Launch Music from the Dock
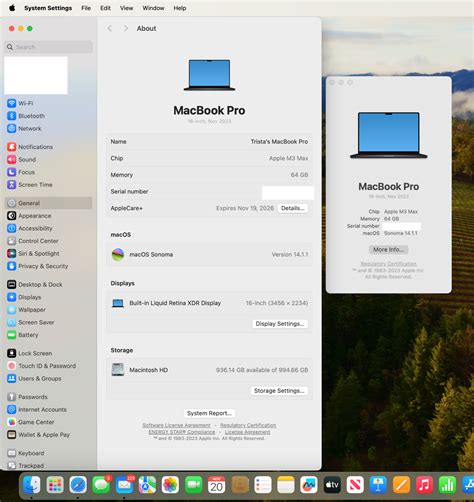This screenshot has height=502, width=474. click(x=424, y=485)
